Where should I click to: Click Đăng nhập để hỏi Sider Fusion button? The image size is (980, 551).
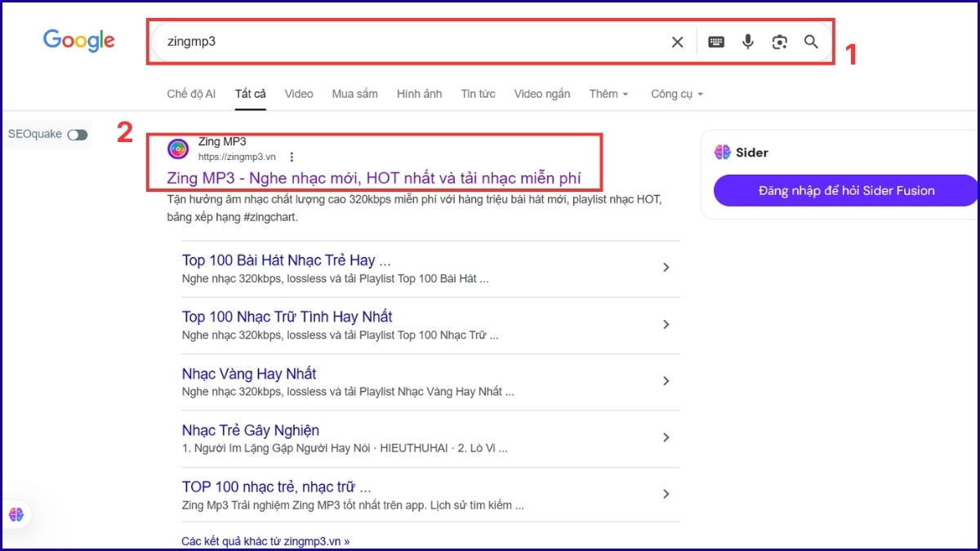[845, 190]
